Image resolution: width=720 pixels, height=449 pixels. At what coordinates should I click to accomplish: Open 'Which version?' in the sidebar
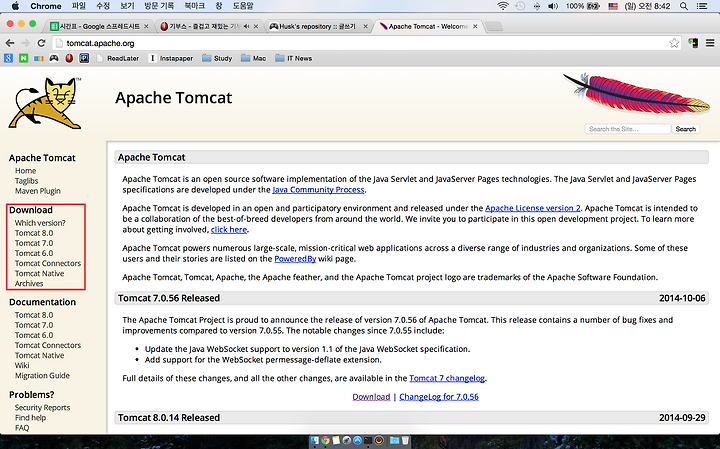(40, 223)
